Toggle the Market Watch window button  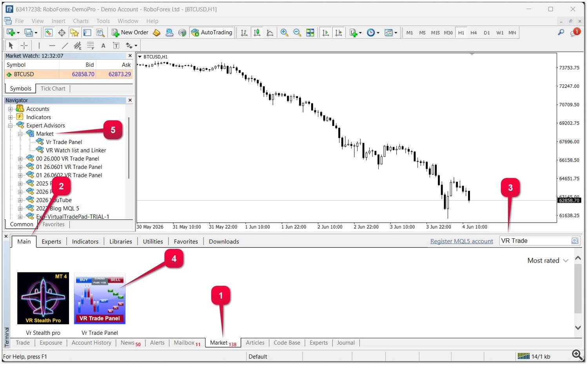tap(49, 33)
